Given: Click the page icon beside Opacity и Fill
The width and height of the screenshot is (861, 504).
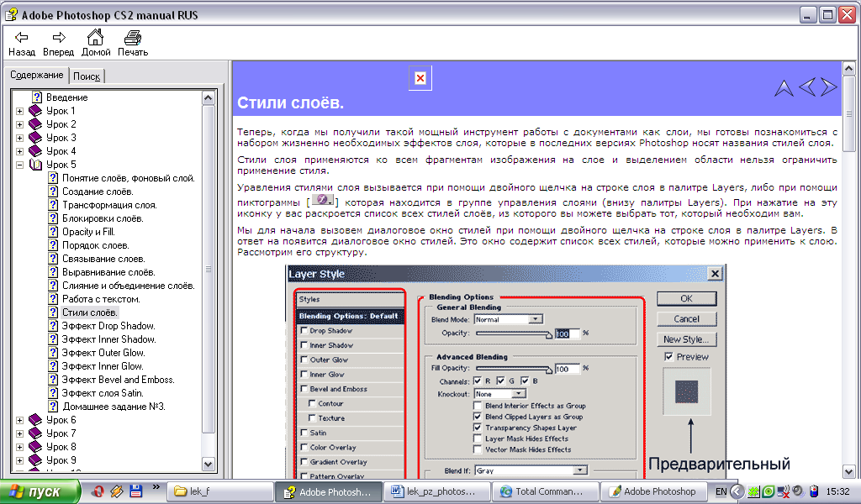Looking at the screenshot, I should tap(53, 232).
